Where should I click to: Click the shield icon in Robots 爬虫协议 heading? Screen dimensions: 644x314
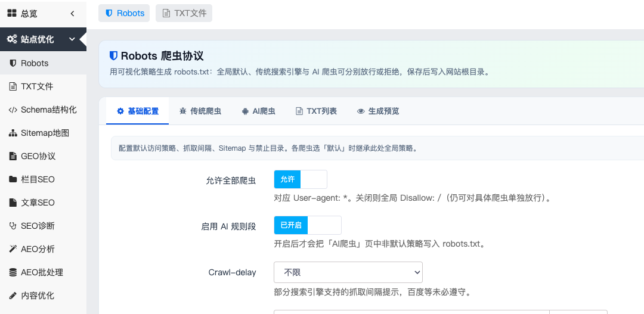tap(114, 55)
